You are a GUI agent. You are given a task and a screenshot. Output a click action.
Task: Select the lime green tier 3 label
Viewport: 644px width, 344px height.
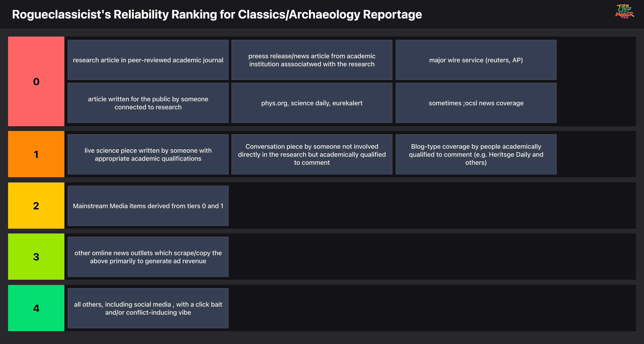point(36,257)
